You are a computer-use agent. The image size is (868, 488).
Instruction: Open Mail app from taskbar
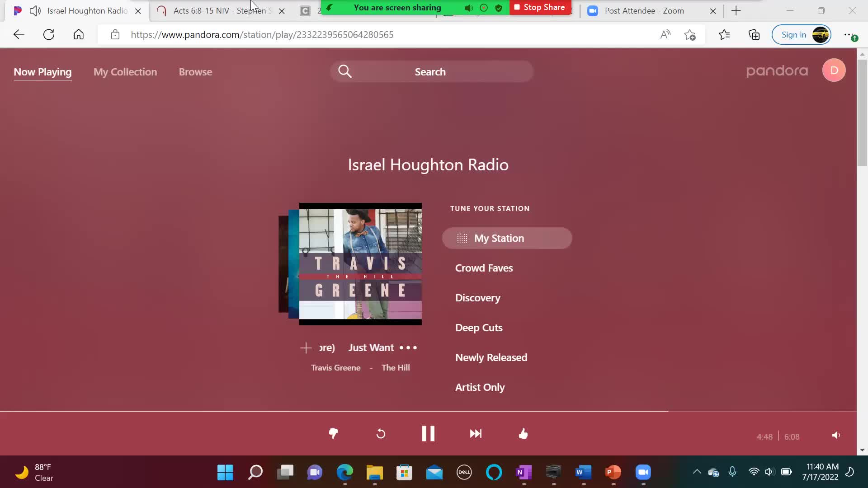tap(434, 473)
